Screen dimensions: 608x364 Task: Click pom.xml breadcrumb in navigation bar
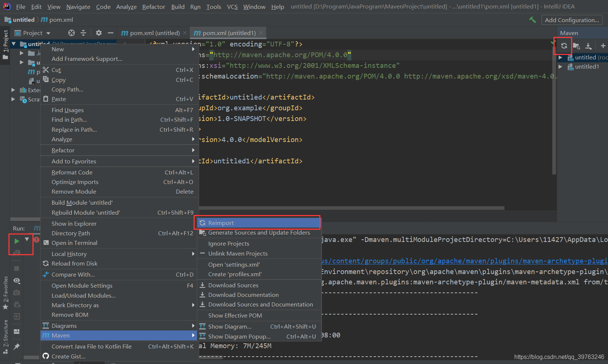pyautogui.click(x=57, y=20)
